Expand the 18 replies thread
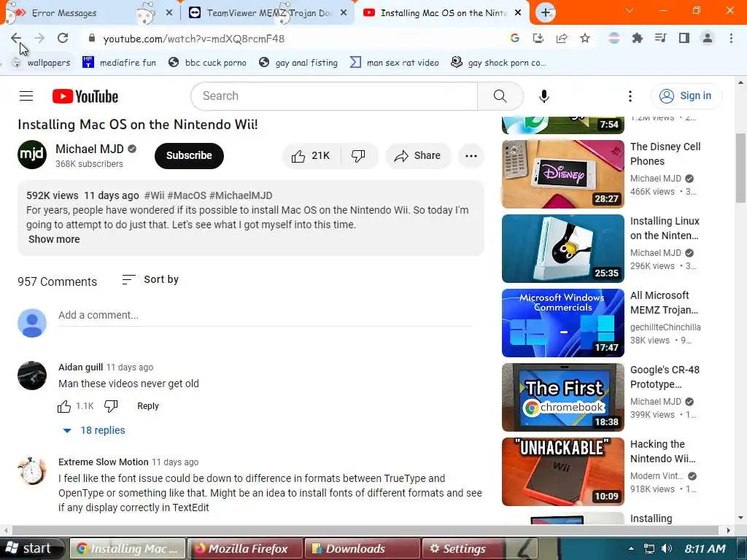This screenshot has width=747, height=560. click(94, 430)
